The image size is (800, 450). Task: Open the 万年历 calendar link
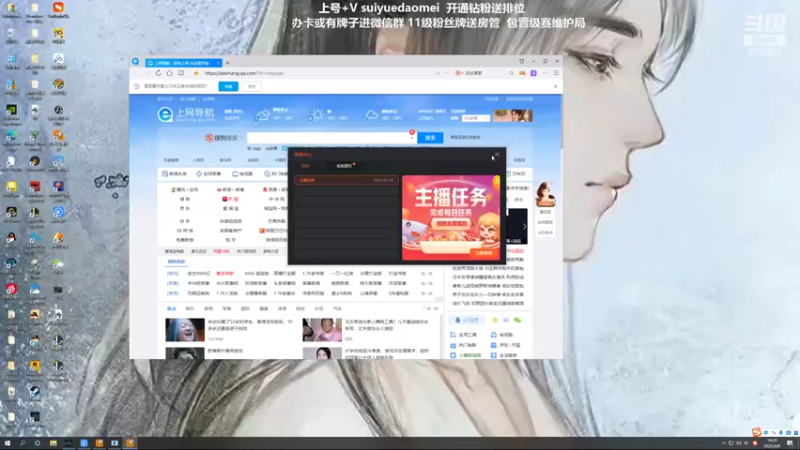point(518,174)
